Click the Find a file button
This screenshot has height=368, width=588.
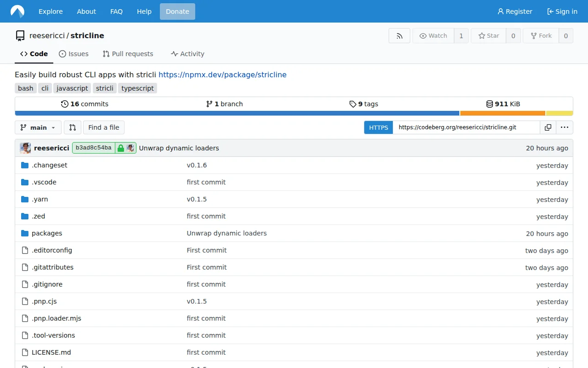[x=104, y=127]
